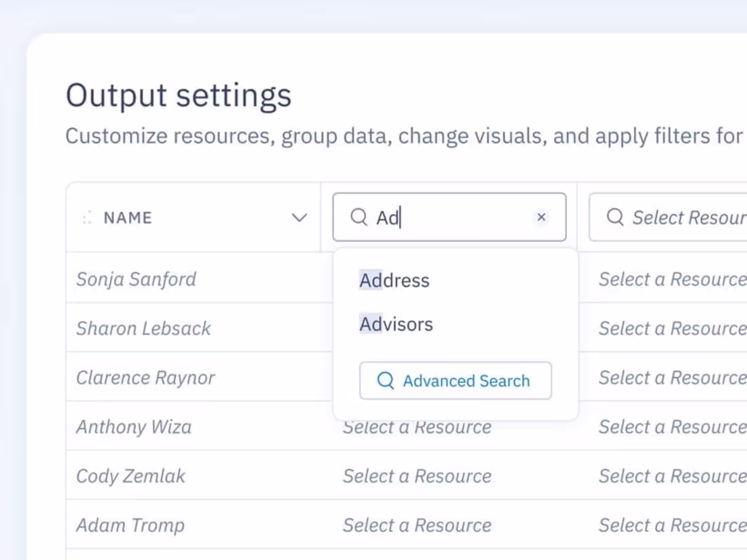
Task: Open Select a Resource for Sonja Sanford
Action: click(671, 279)
